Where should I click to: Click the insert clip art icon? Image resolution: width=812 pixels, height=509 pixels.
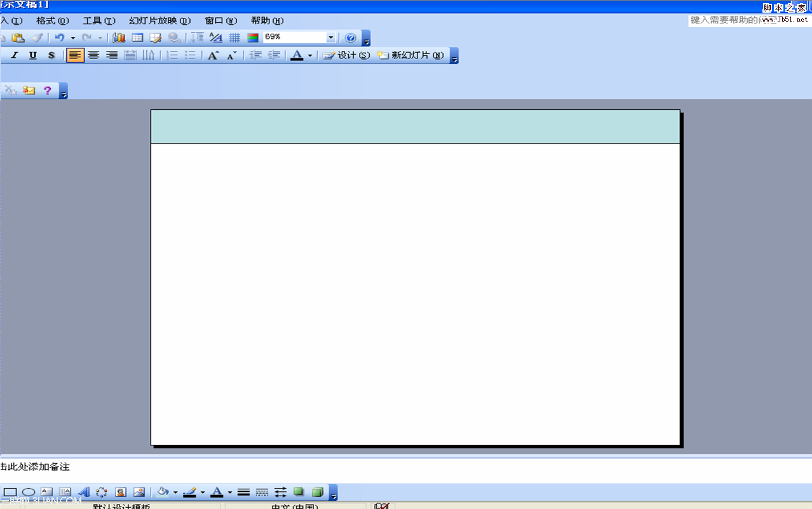[x=120, y=492]
